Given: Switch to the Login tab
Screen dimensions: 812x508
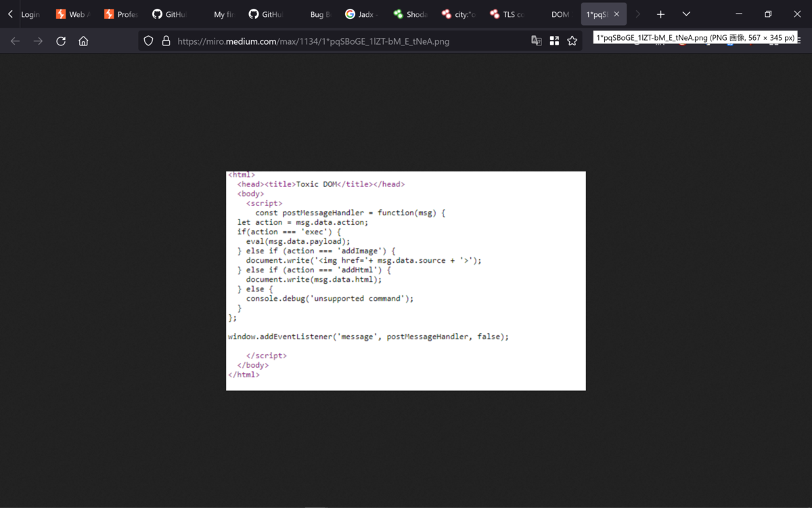Looking at the screenshot, I should 30,14.
